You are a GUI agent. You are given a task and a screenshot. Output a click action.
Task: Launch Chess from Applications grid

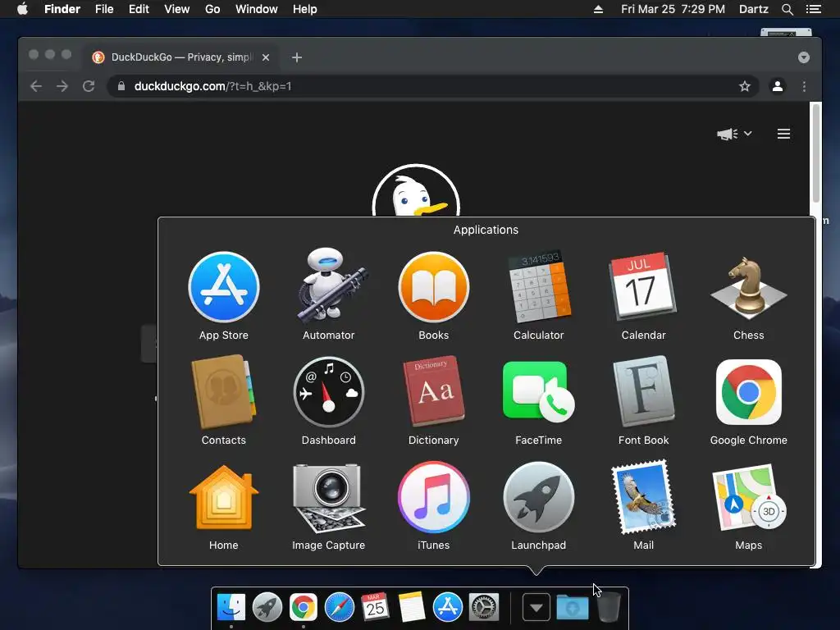[x=748, y=286]
